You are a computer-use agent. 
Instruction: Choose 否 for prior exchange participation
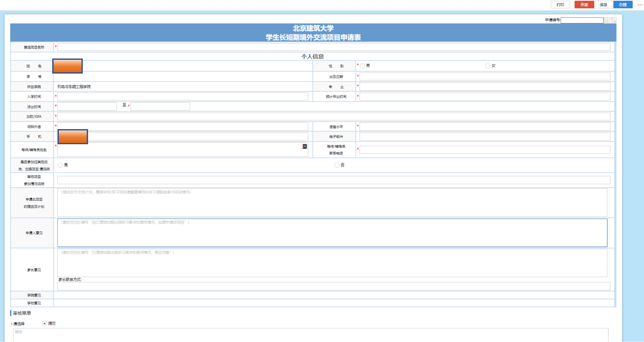click(337, 165)
